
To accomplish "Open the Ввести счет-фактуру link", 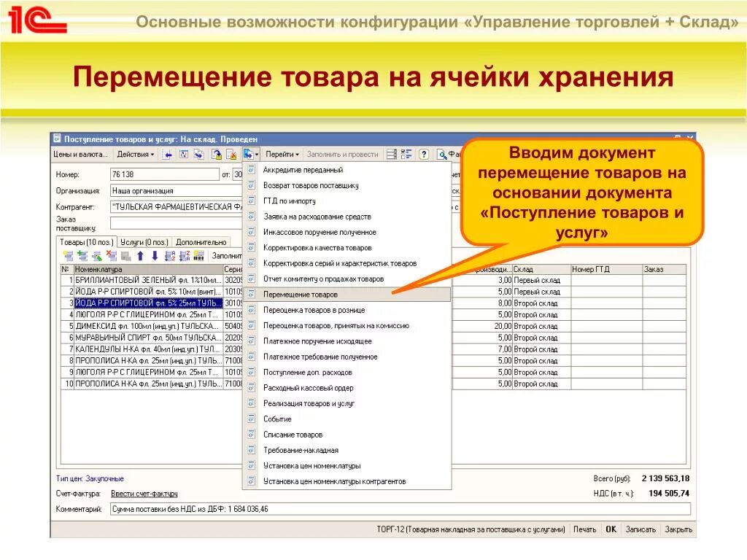I will tap(144, 494).
